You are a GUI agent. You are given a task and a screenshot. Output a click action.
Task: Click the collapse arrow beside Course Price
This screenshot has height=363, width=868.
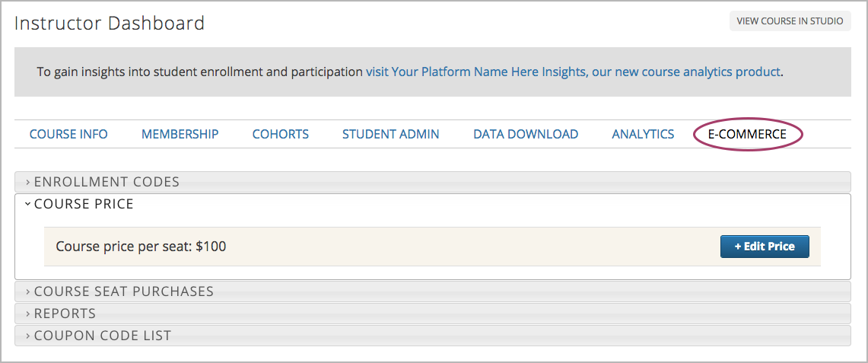27,204
